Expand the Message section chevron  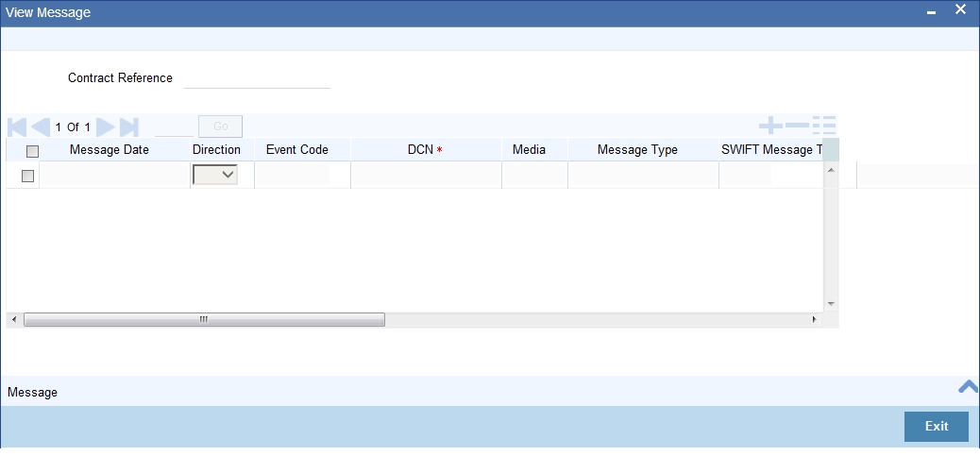coord(968,387)
